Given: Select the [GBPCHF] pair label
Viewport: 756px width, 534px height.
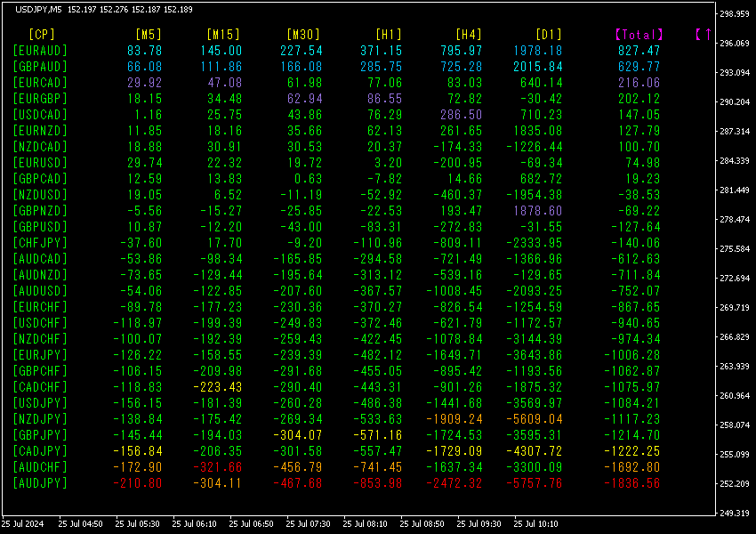Looking at the screenshot, I should pos(40,371).
